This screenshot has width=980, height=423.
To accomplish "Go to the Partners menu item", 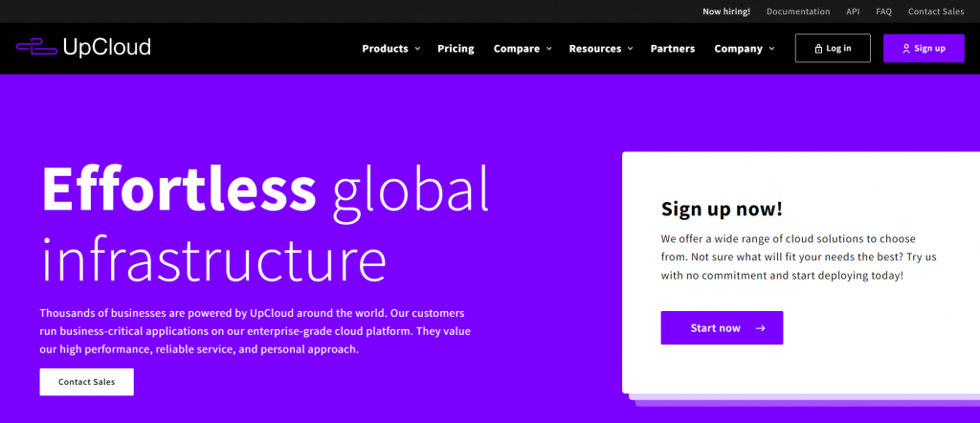I will pos(673,49).
